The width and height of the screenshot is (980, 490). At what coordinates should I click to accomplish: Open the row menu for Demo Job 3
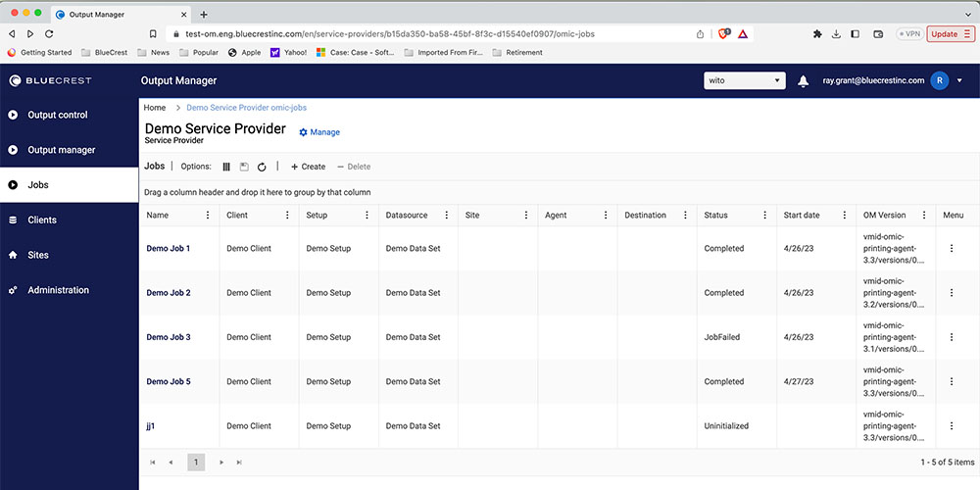(x=952, y=337)
